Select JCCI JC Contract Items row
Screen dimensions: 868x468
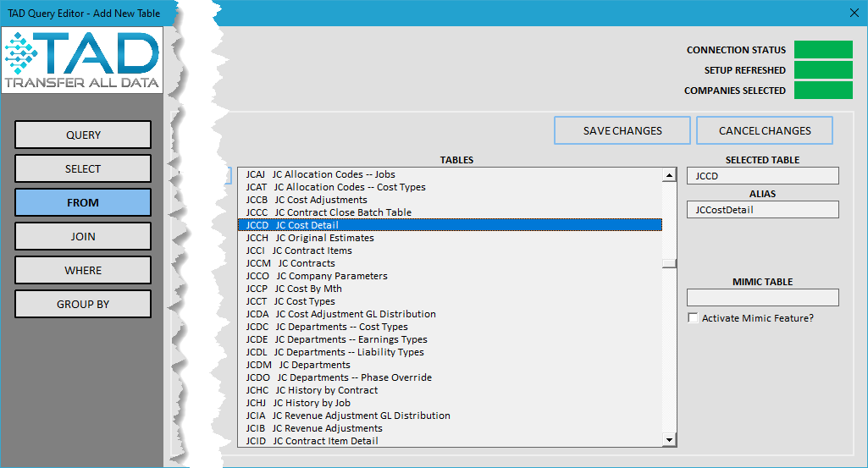click(450, 251)
